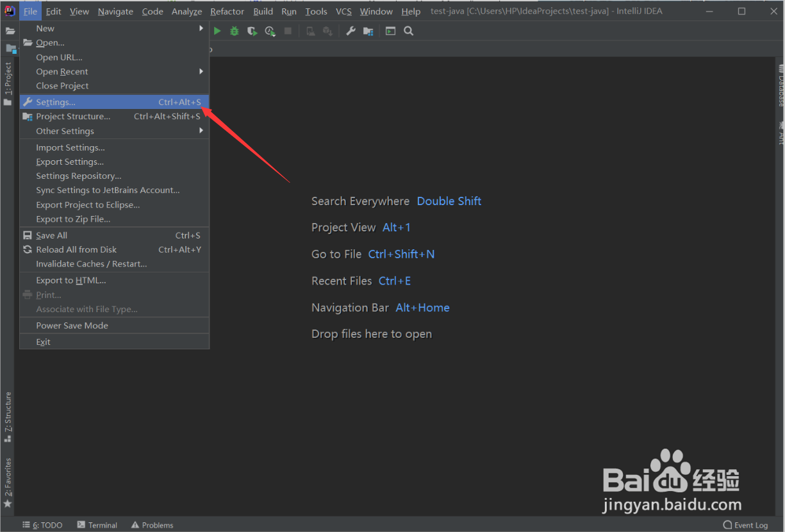Screen dimensions: 785x532
Task: Click 'Double Shift' shortcut hint text
Action: pos(449,201)
